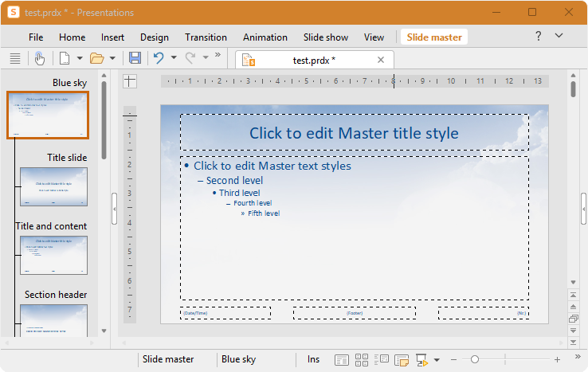Switch to notes view icon
This screenshot has height=372, width=588.
click(402, 360)
